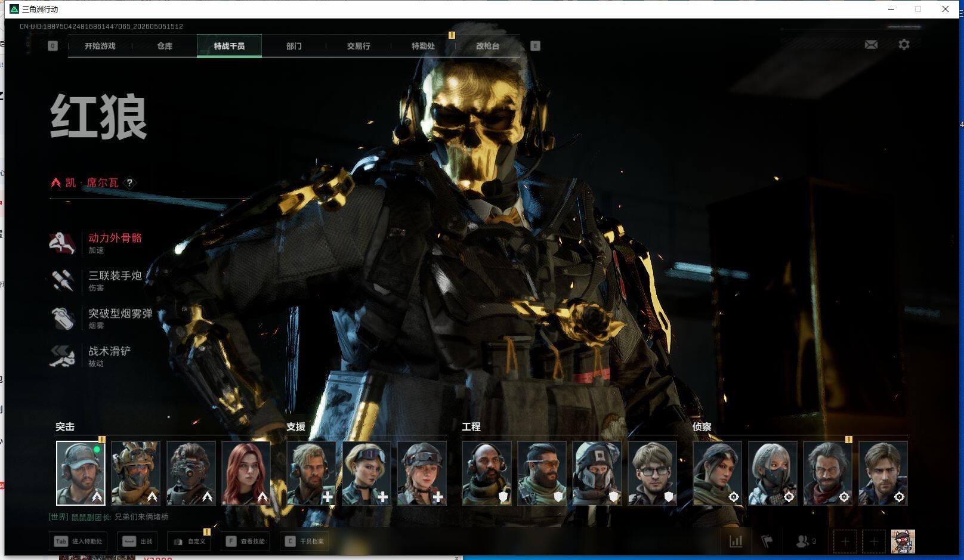Viewport: 964px width, 560px height.
Task: Click the flag icon in bottom bar
Action: pos(767,542)
